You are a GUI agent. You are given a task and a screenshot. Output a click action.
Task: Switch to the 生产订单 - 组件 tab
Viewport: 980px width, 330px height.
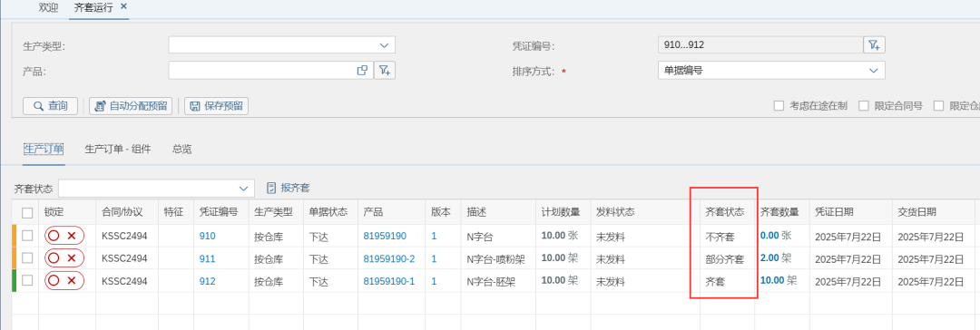(118, 149)
